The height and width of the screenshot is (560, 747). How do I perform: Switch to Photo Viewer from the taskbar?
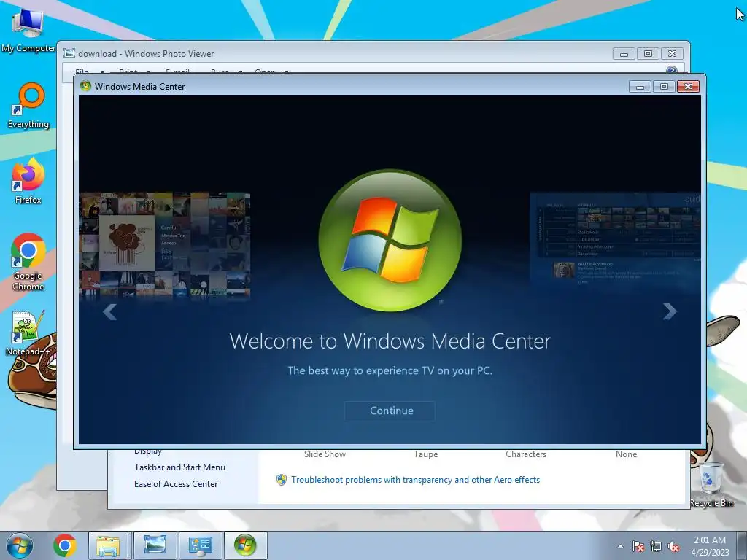coord(155,545)
